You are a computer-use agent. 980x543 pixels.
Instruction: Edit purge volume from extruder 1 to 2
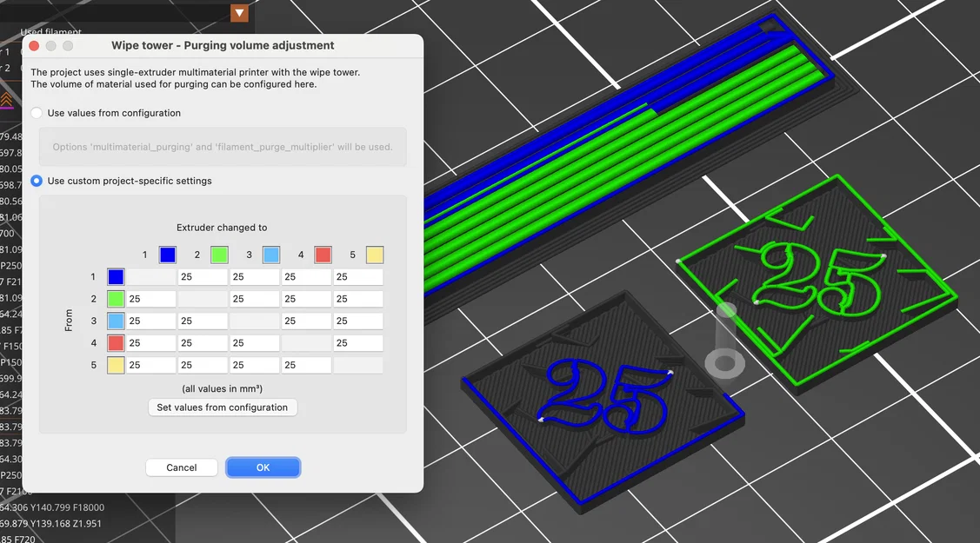pyautogui.click(x=203, y=276)
